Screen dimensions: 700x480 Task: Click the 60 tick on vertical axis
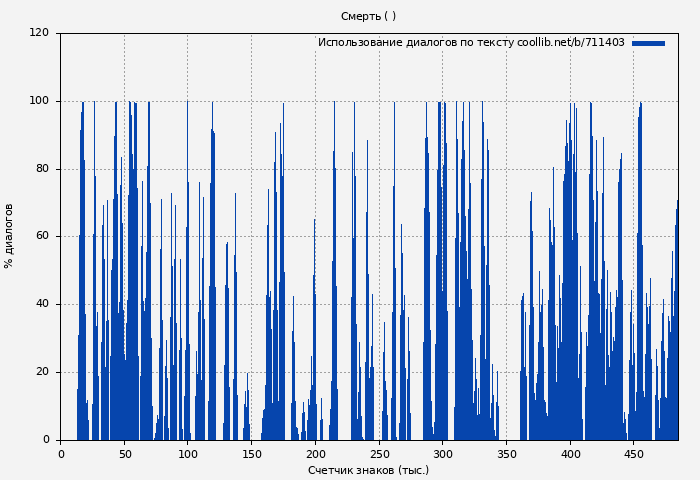42,236
